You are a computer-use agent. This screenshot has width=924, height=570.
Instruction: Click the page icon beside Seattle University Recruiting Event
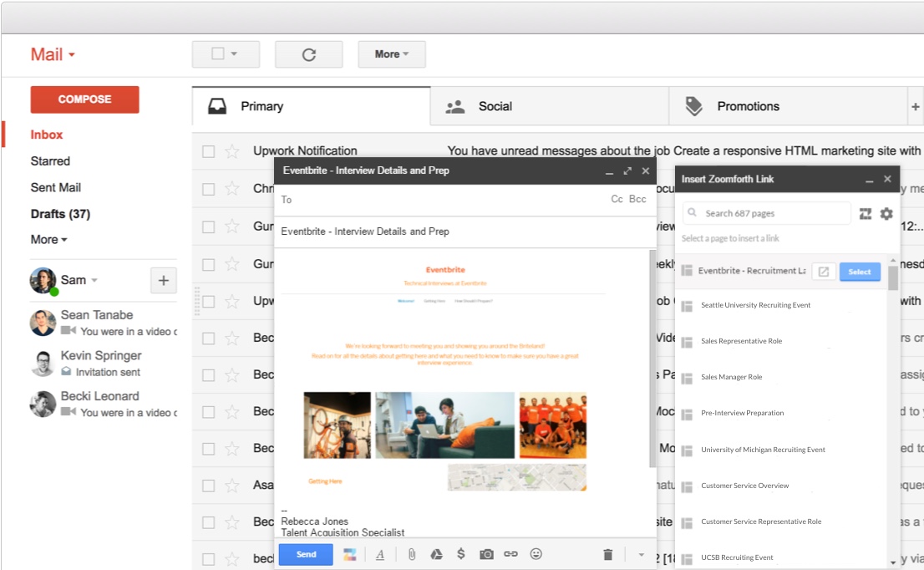point(687,306)
